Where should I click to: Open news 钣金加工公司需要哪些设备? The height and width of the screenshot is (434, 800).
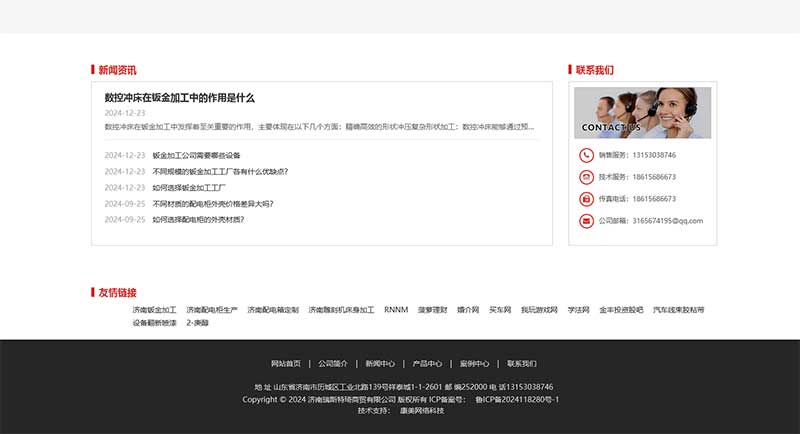[x=196, y=156]
